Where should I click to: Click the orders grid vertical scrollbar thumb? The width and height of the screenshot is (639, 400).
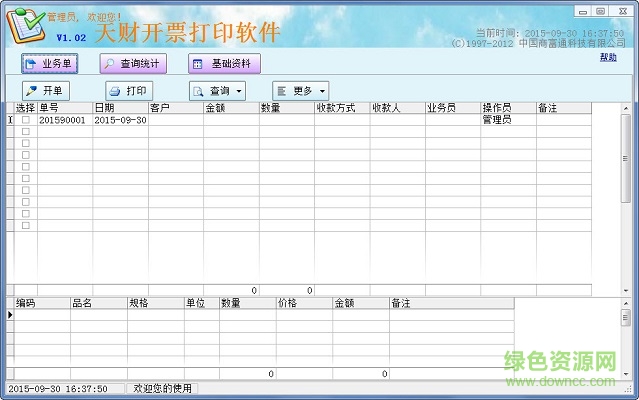coord(626,158)
